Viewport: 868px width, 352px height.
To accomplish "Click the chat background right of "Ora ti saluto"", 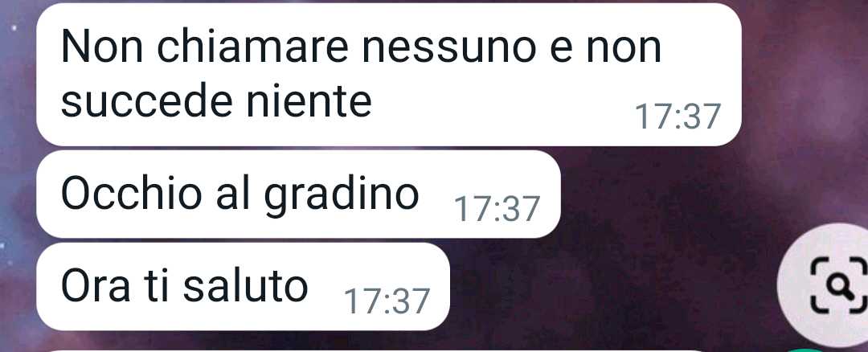I will click(x=609, y=288).
